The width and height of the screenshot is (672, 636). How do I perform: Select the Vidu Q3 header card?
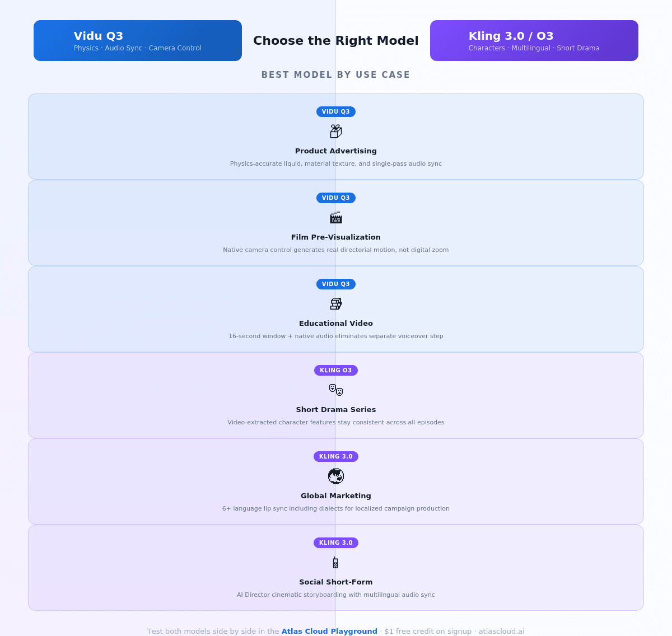(x=138, y=41)
